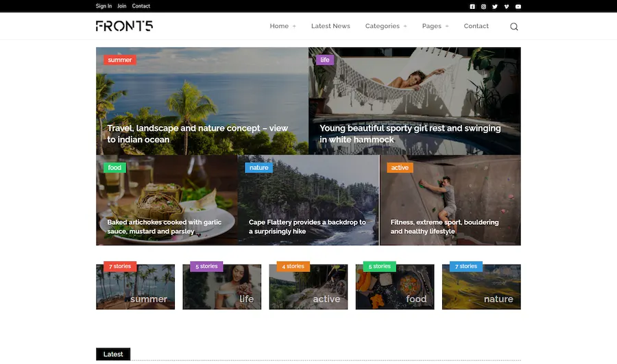Click the purple 5 stories badge
Viewport: 617px width, 364px height.
point(206,267)
